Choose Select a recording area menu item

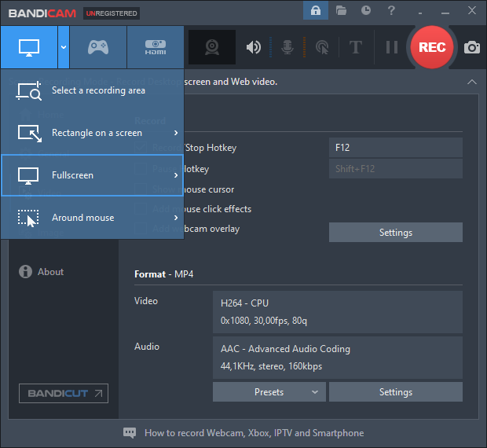point(92,90)
